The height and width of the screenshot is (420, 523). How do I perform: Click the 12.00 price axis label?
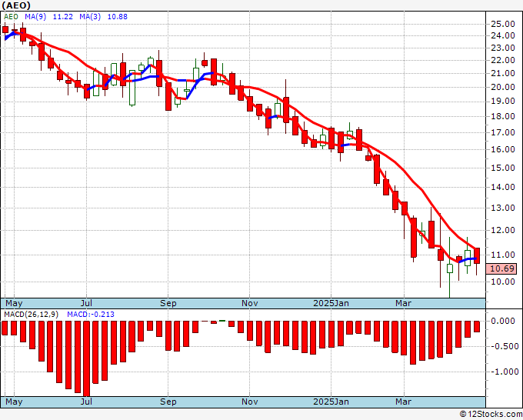pyautogui.click(x=503, y=230)
